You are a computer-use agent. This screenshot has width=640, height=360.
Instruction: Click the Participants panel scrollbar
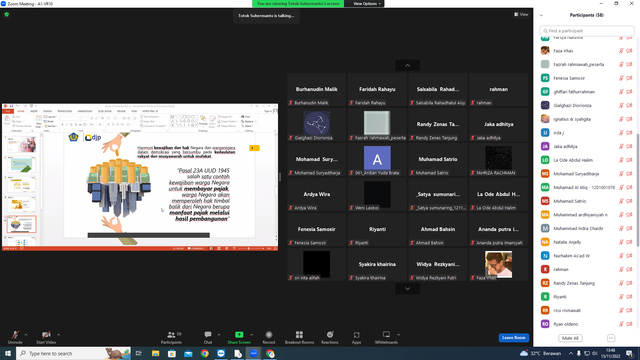point(637,190)
